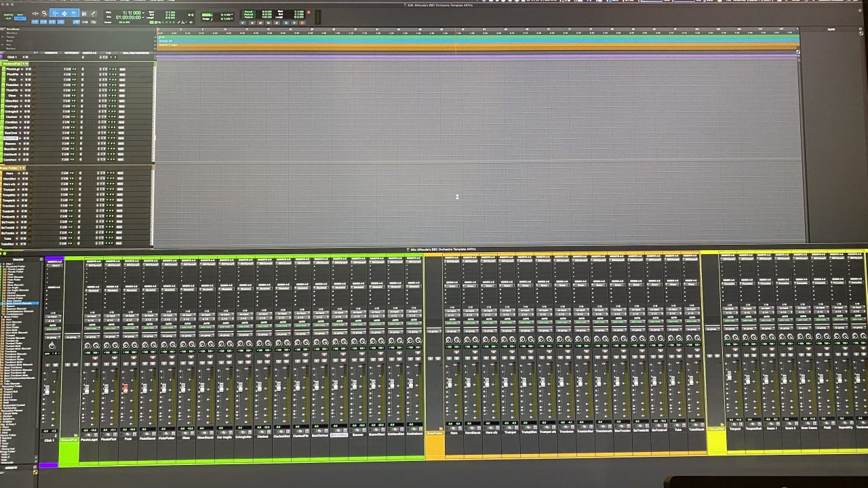Viewport: 868px width, 488px height.
Task: Mute the PiccoloLgt mixer channel
Action: click(x=95, y=365)
